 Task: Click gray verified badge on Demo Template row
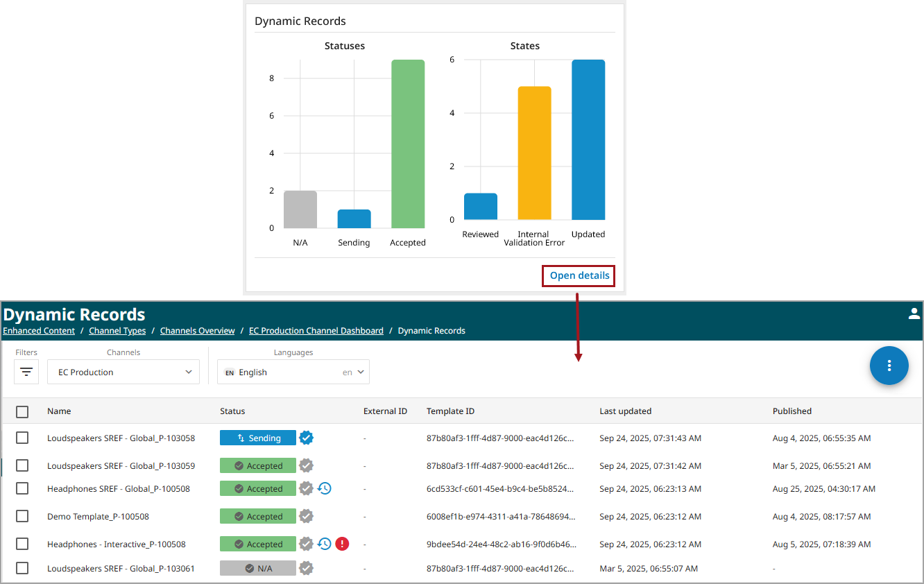point(306,517)
